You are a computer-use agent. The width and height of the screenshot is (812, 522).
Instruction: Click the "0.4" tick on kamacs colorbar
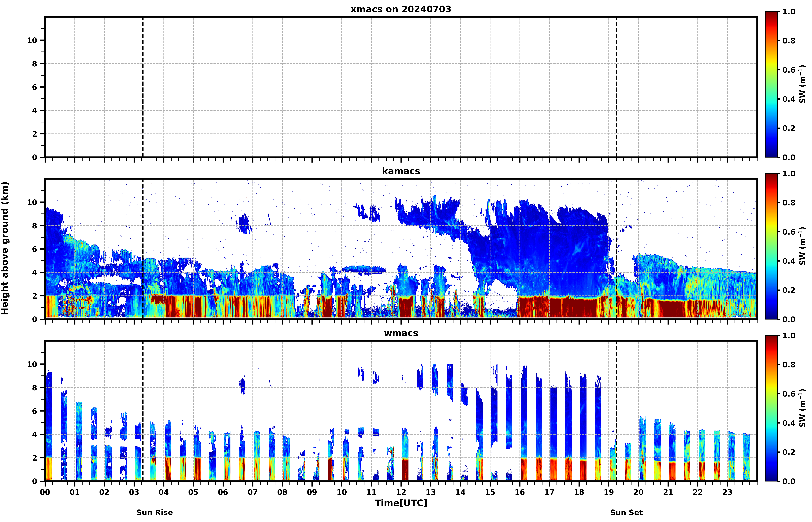point(789,261)
